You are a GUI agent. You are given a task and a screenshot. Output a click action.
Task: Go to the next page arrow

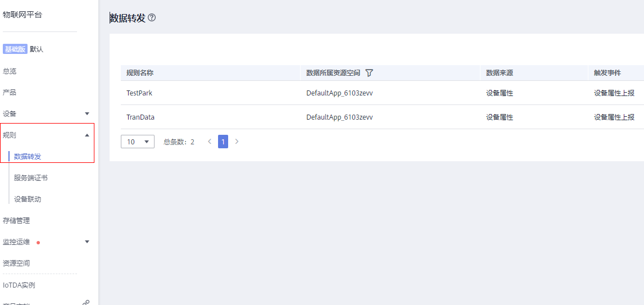coord(237,142)
